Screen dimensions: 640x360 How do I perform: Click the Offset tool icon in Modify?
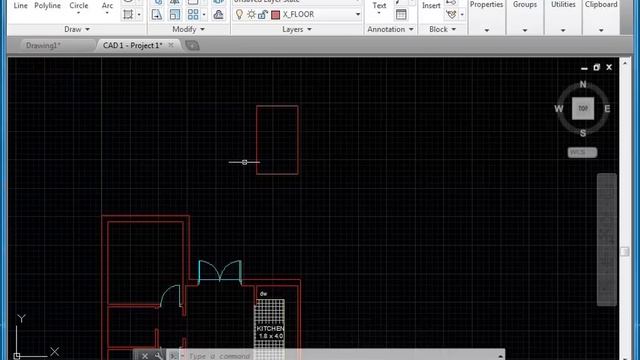point(218,15)
